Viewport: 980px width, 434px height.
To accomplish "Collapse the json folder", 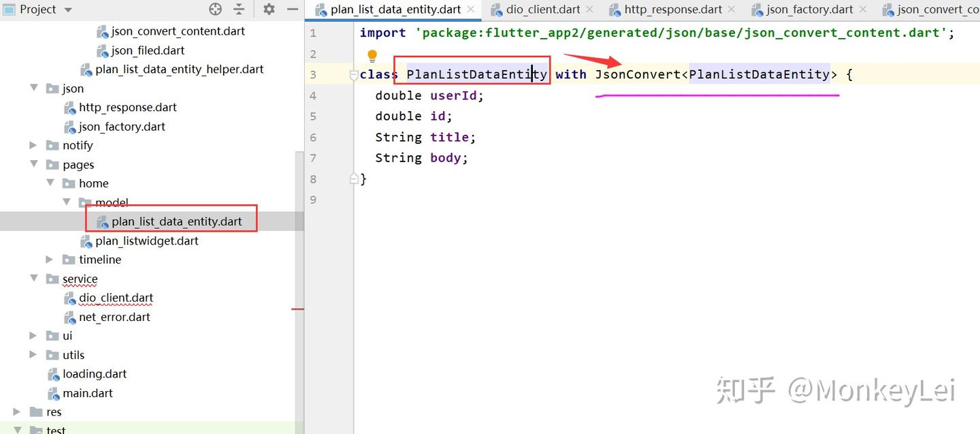I will (x=34, y=88).
